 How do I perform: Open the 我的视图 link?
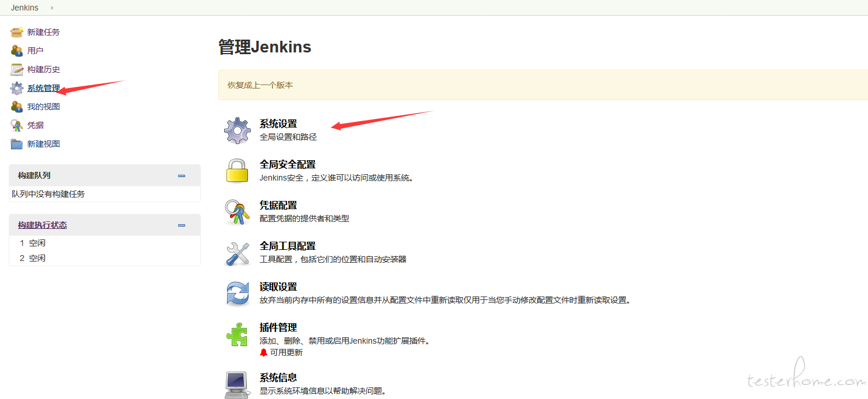pyautogui.click(x=44, y=107)
